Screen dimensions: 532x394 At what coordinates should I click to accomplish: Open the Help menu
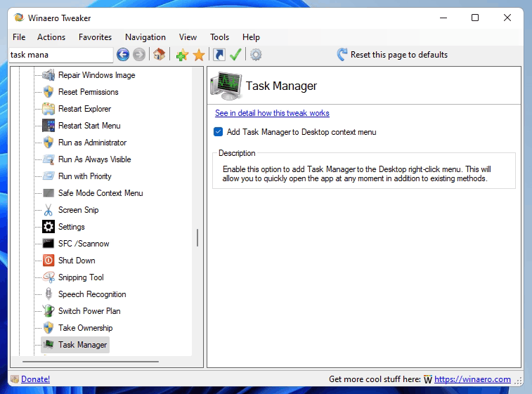coord(251,37)
